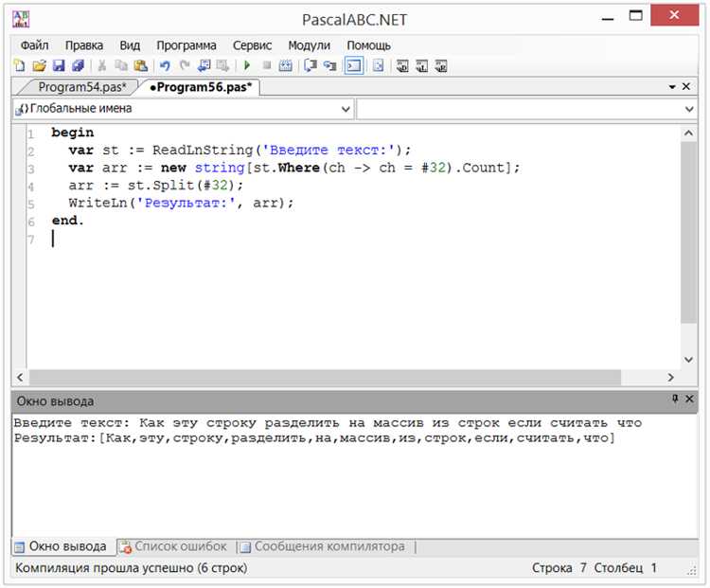The width and height of the screenshot is (710, 588).
Task: Click 'Столбец 1' in the status bar
Action: (x=626, y=568)
